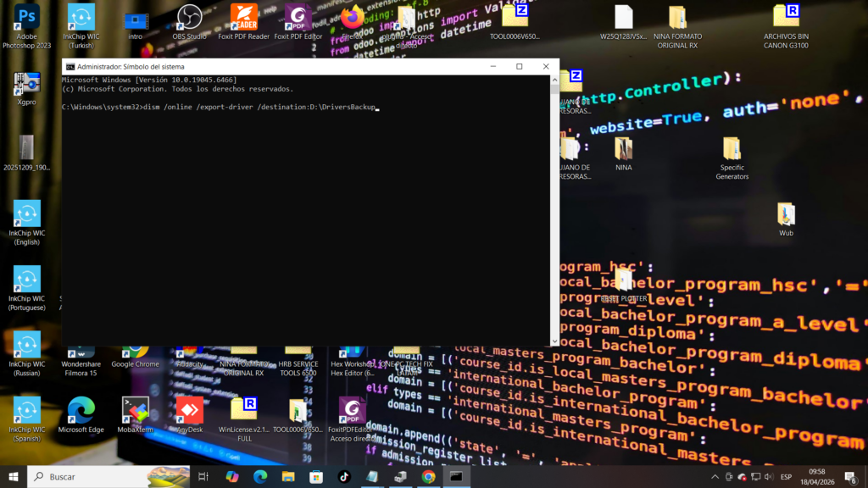Open the volume control in tray
This screenshot has height=488, width=868.
[x=770, y=477]
